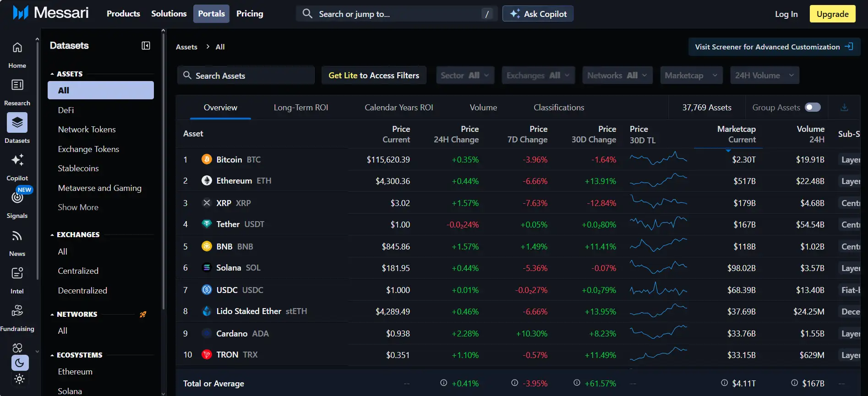
Task: Switch to light mode sun icon
Action: pos(20,379)
